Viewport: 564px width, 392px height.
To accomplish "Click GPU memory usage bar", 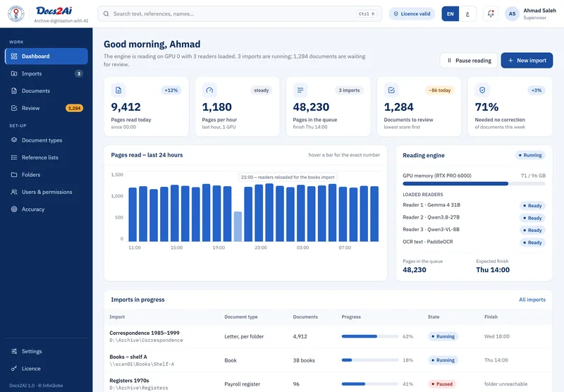I will click(474, 183).
